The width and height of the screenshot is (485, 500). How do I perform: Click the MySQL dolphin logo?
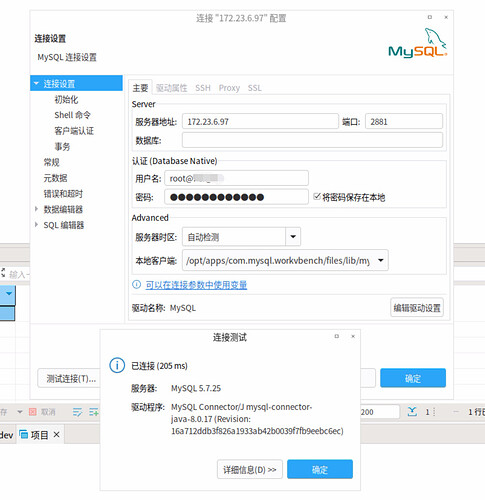[418, 43]
